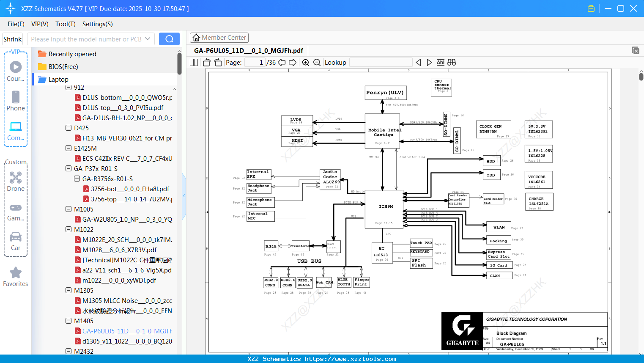Open the Game category

click(x=16, y=212)
